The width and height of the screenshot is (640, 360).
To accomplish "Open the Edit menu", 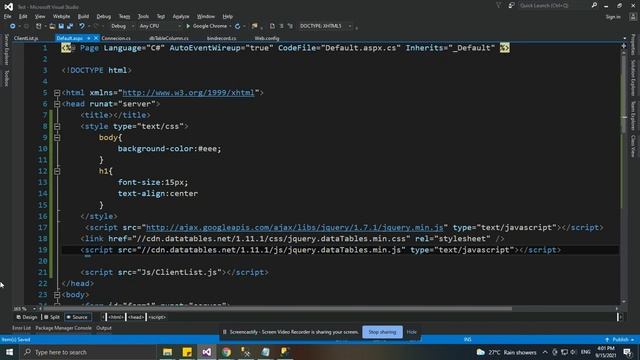I will click(x=23, y=17).
